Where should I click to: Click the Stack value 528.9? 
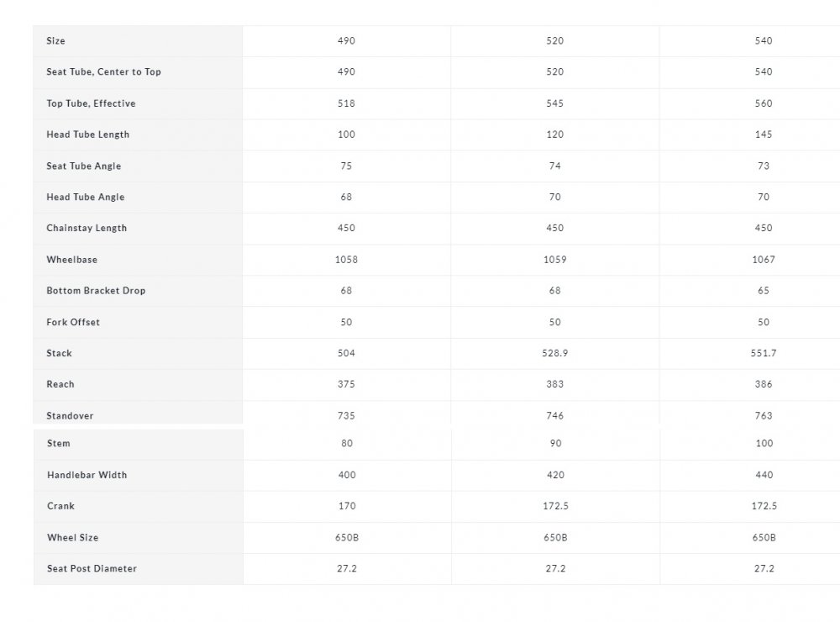tap(554, 353)
